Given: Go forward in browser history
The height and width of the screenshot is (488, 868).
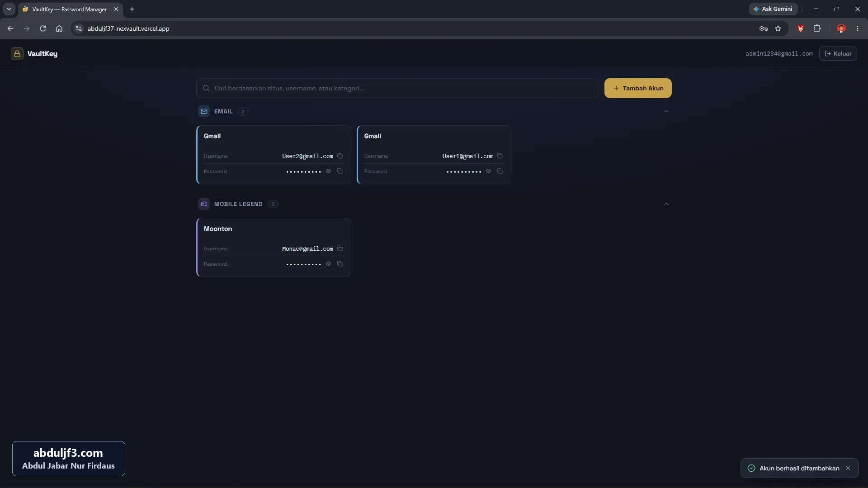Looking at the screenshot, I should 27,28.
